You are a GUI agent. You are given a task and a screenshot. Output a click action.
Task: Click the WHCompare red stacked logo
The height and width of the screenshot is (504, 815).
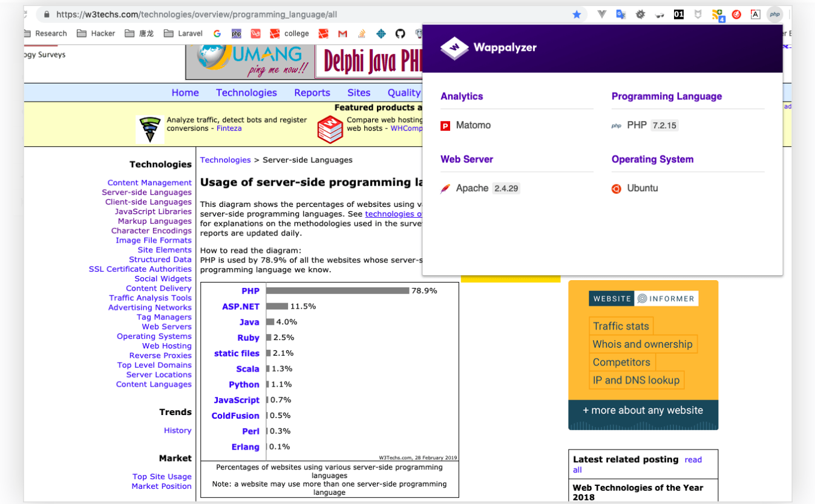(330, 129)
